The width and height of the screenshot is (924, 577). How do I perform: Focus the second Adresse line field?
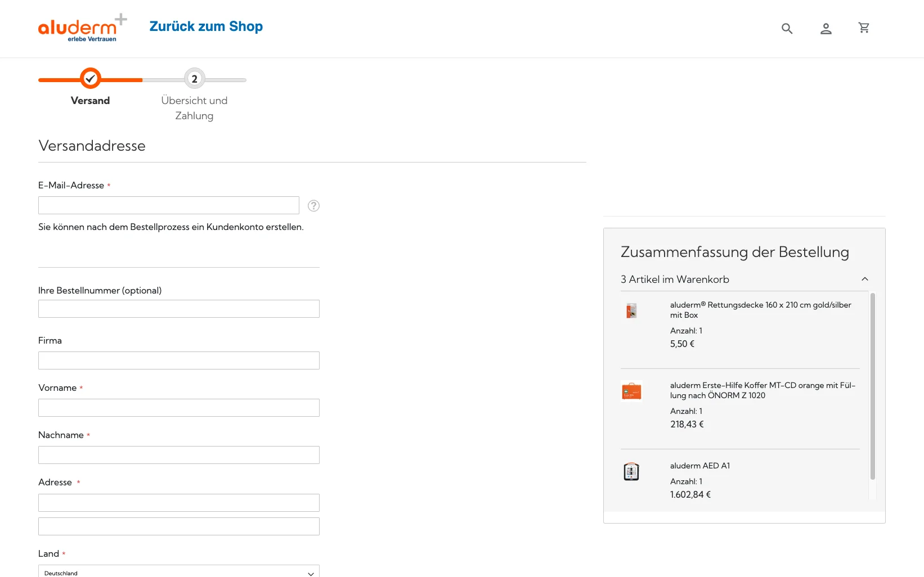click(179, 526)
